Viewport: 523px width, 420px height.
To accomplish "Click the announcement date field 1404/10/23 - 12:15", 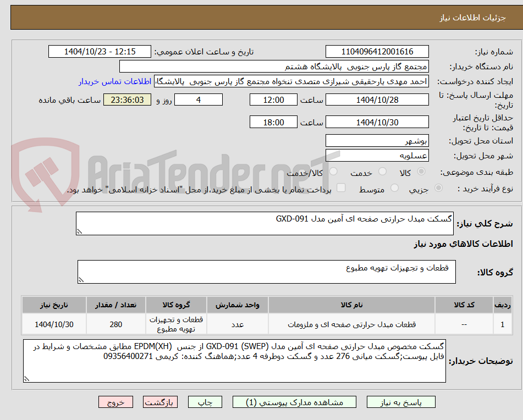I will point(100,52).
